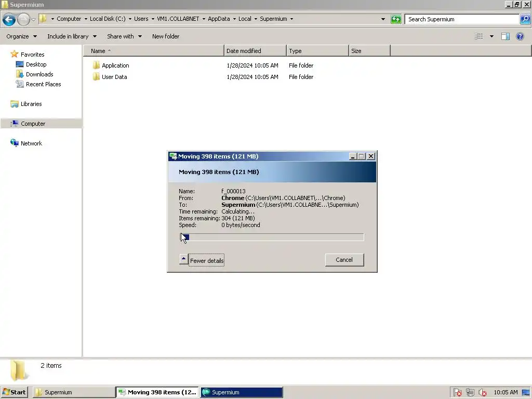532x399 pixels.
Task: Expand dropdown arrow after Computer breadcrumb
Action: point(86,19)
